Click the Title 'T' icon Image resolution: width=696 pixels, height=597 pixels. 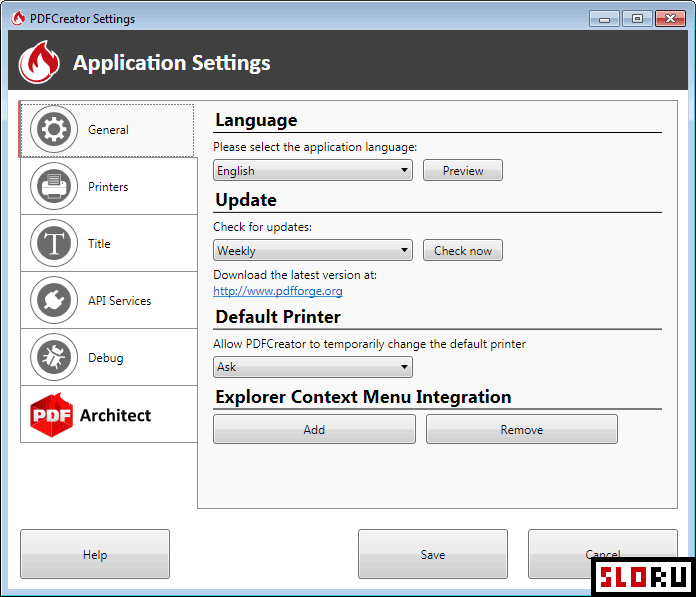(x=54, y=243)
